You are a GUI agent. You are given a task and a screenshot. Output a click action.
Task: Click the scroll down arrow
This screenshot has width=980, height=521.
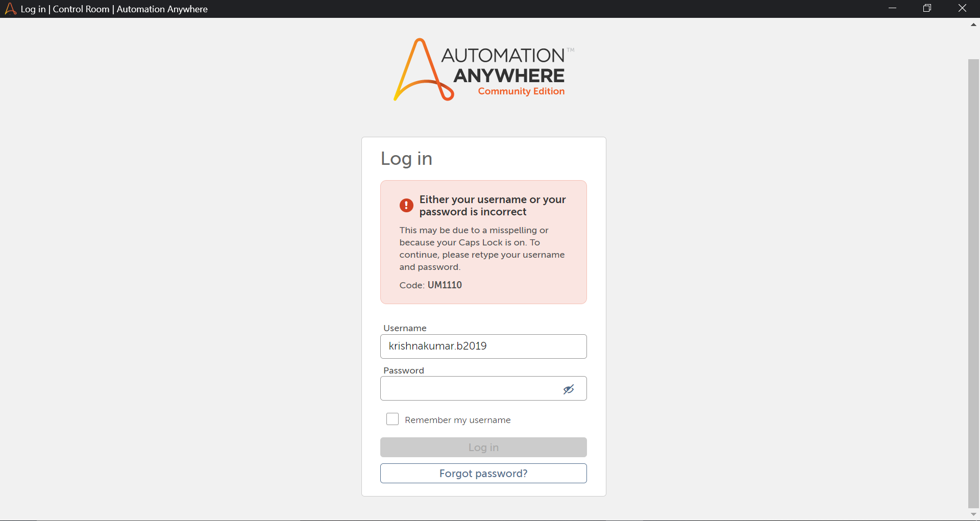pyautogui.click(x=973, y=514)
